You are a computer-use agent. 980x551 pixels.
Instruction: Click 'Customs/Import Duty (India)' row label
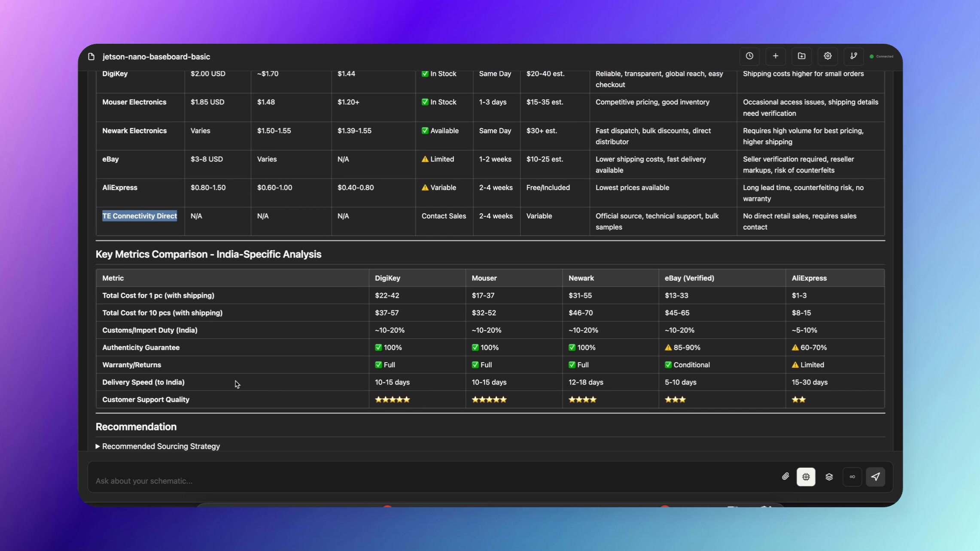click(x=150, y=330)
